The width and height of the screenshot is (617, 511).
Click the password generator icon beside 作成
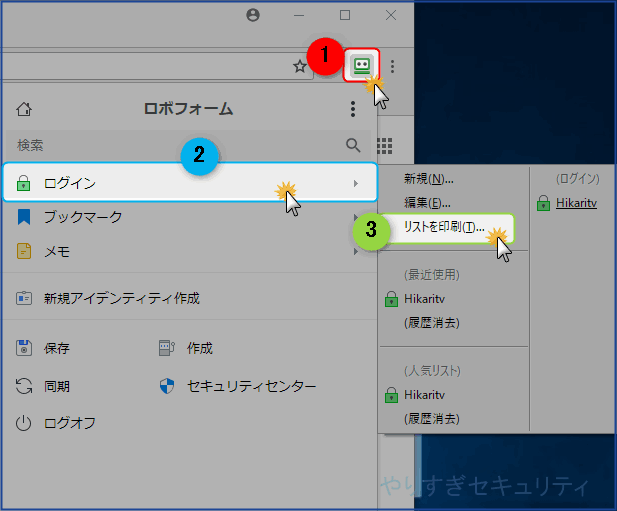point(167,348)
